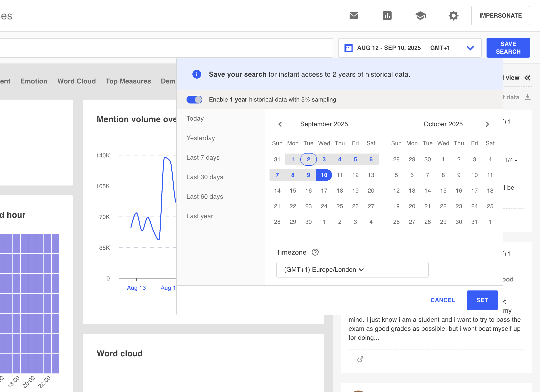The height and width of the screenshot is (392, 540).
Task: Select September 20 in calendar
Action: pos(371,191)
